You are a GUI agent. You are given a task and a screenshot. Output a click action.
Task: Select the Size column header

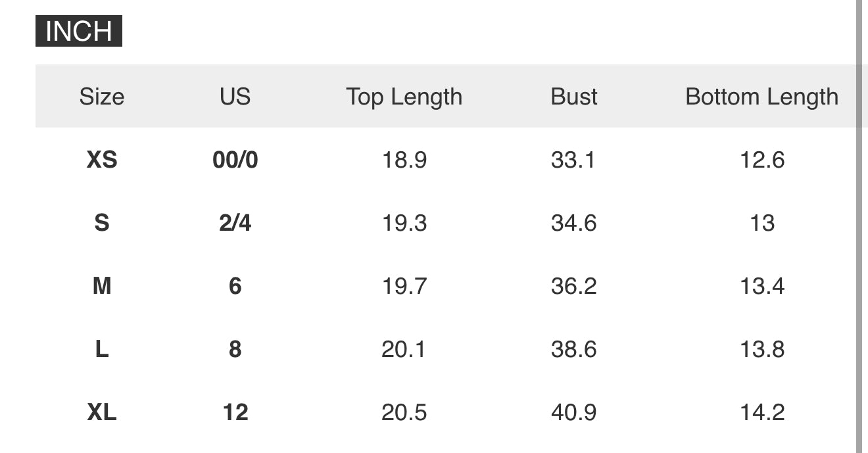click(102, 97)
